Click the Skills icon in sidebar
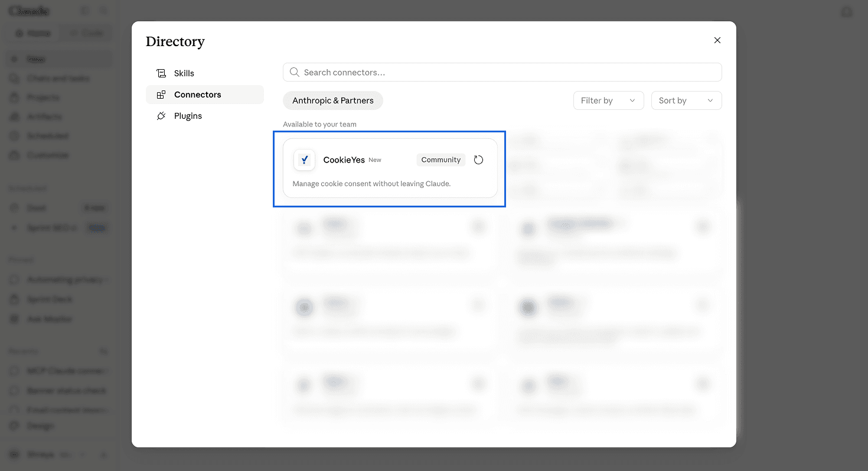This screenshot has width=868, height=471. coord(161,73)
